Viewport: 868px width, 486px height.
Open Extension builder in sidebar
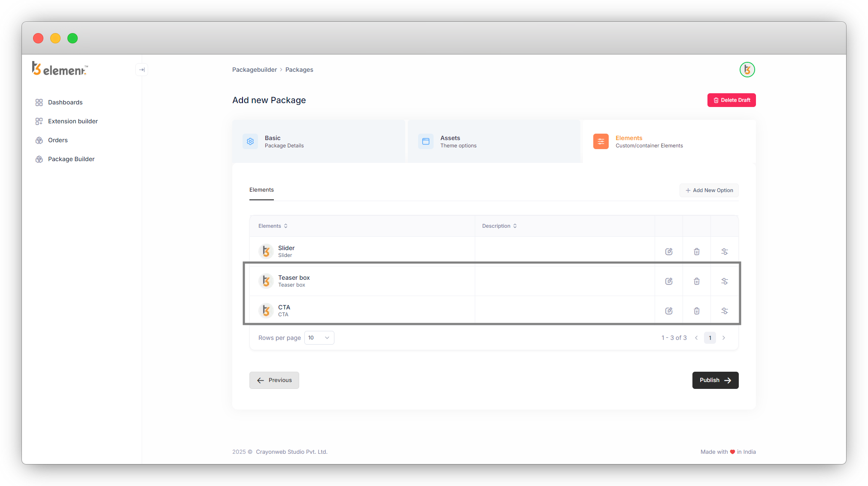point(73,121)
